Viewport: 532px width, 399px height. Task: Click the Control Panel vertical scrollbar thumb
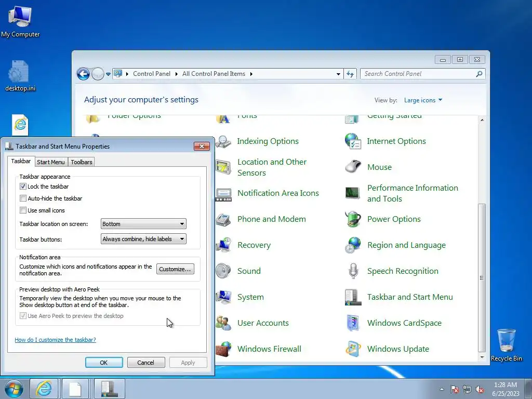tap(482, 277)
